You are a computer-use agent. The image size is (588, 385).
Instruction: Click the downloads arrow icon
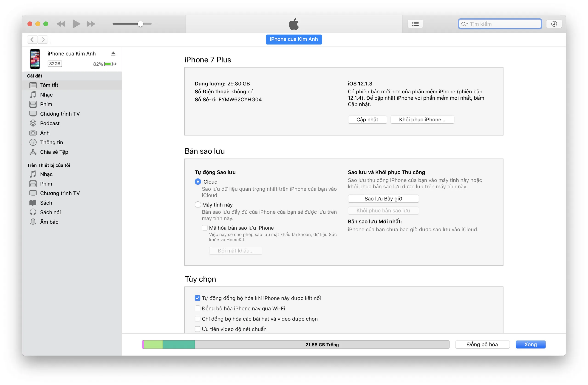click(x=554, y=24)
